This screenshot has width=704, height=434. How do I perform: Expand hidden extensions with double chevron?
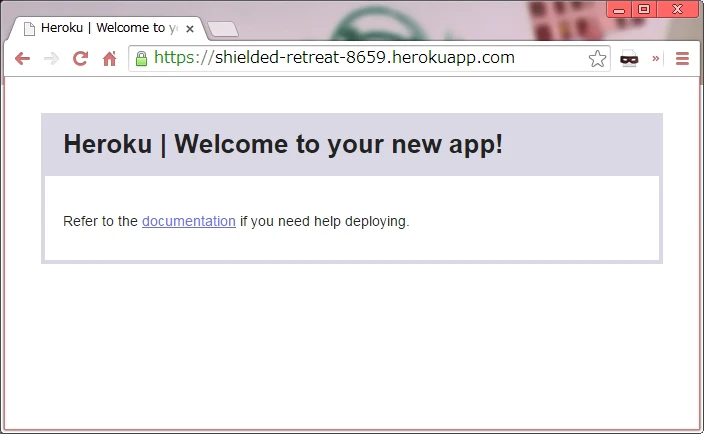tap(656, 58)
